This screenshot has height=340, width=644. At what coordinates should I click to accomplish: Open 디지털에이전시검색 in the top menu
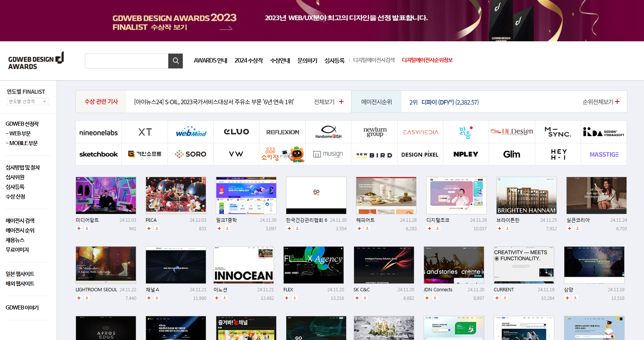coord(374,60)
